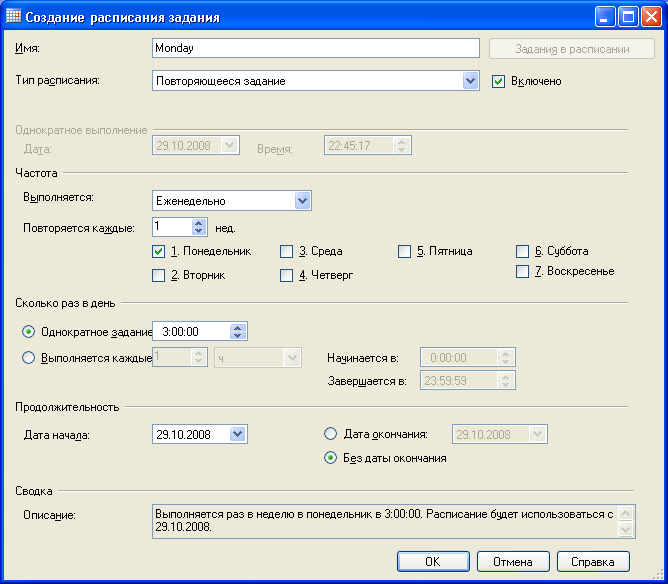Click the 'Имя' text field containing Monday
668x584 pixels.
click(x=315, y=47)
